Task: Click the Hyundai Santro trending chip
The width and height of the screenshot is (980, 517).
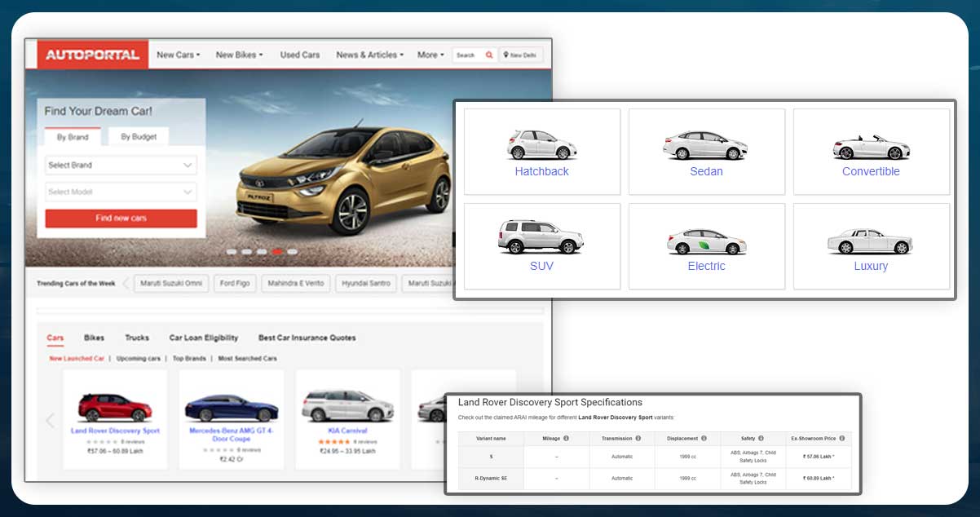Action: pyautogui.click(x=366, y=284)
